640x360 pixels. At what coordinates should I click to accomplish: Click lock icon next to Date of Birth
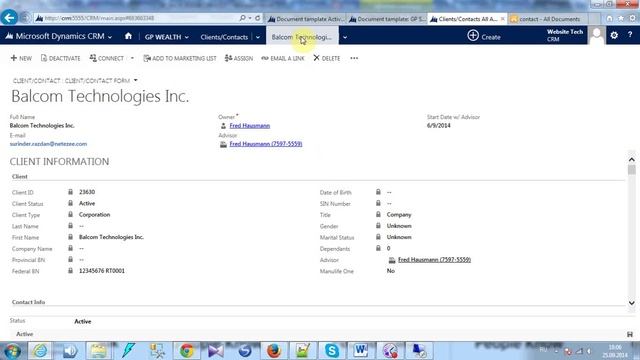[x=378, y=192]
